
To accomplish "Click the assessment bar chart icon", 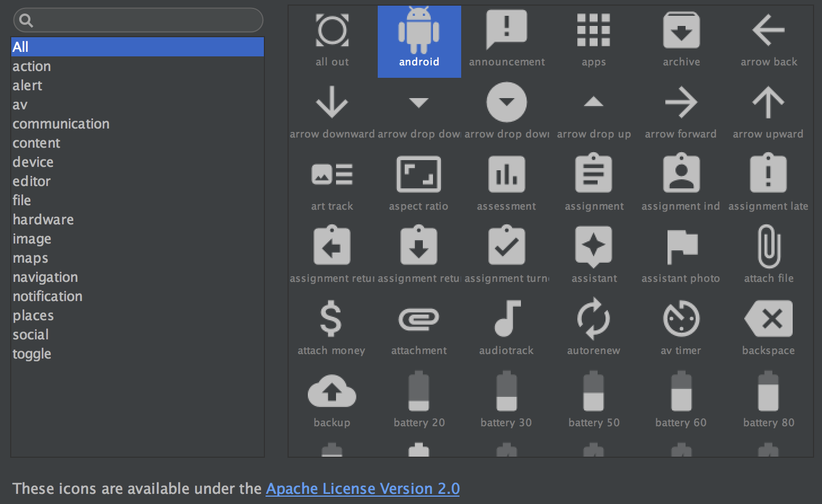I will click(506, 175).
